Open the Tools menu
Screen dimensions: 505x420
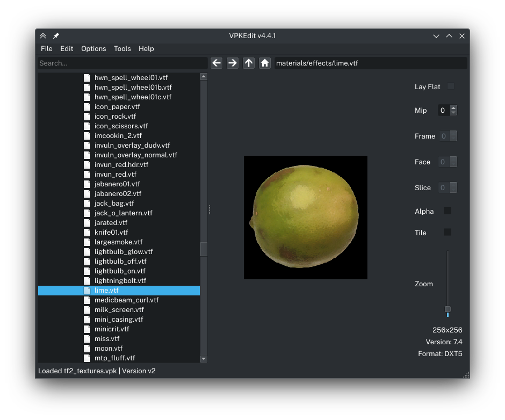122,49
